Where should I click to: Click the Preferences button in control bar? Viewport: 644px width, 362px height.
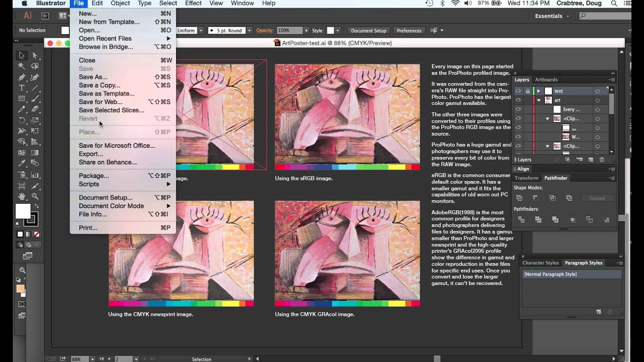click(409, 31)
